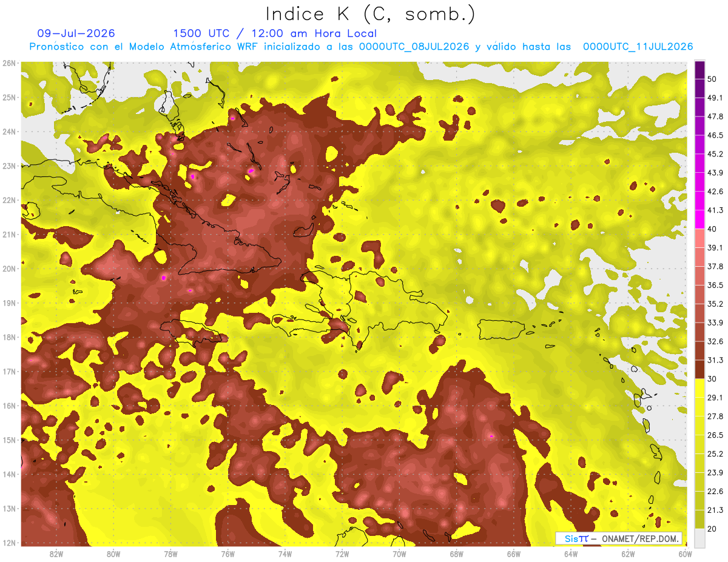Click colorbar value 36.5

coord(715,285)
